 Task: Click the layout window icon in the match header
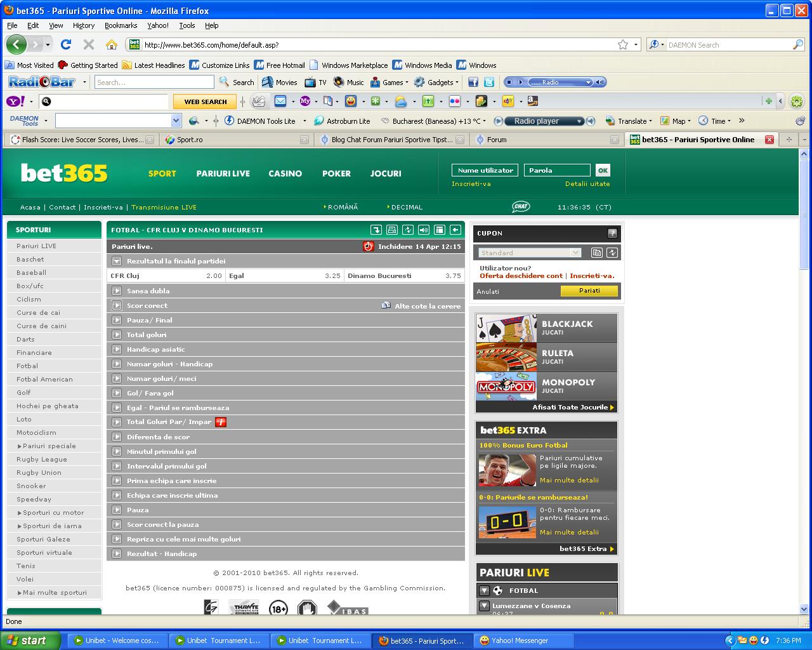439,230
